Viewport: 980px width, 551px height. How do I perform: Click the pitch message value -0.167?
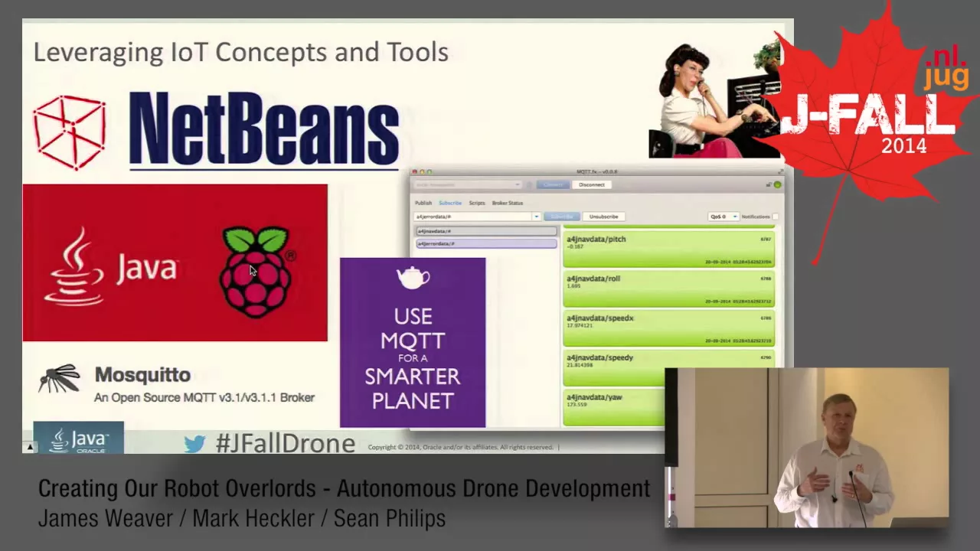[575, 247]
